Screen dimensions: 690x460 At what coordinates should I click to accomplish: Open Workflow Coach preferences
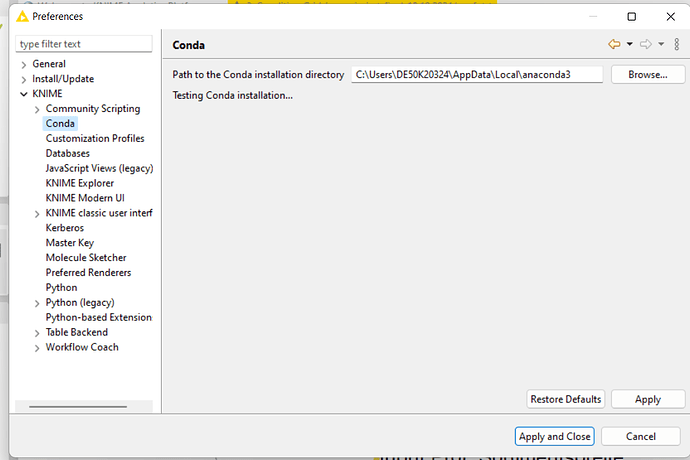[x=82, y=347]
